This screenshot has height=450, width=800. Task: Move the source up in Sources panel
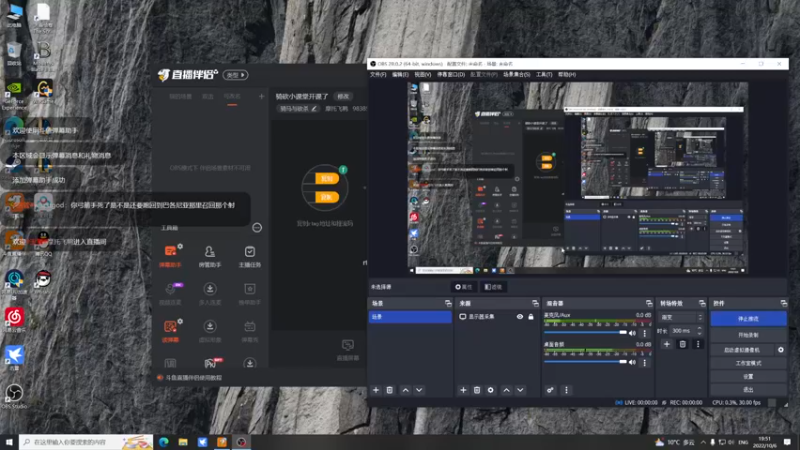tap(507, 390)
